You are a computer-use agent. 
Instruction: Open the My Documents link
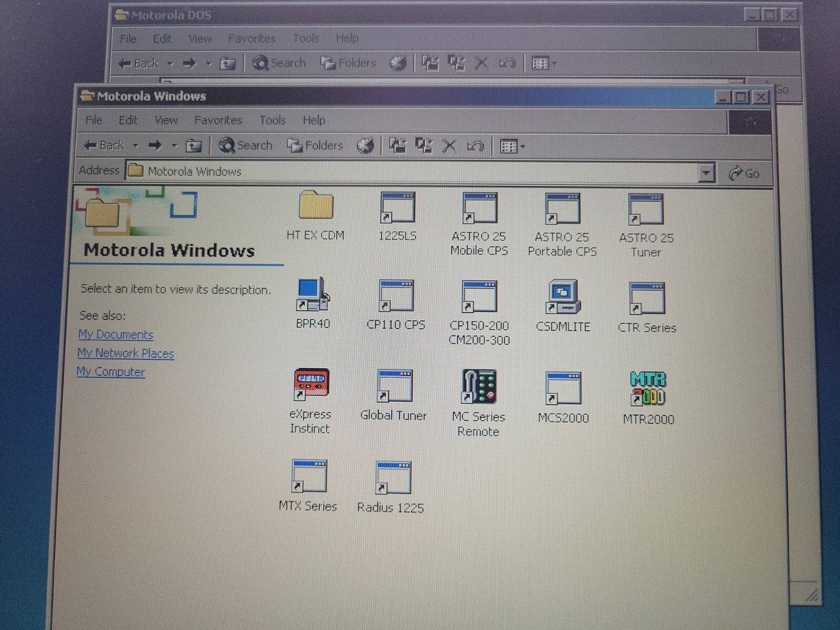115,334
